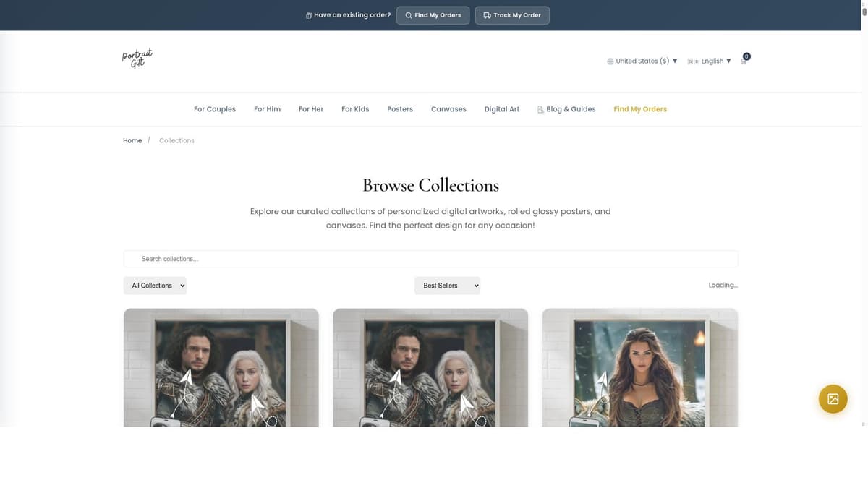Select the Canvases navigation item
This screenshot has width=868, height=488.
[448, 109]
